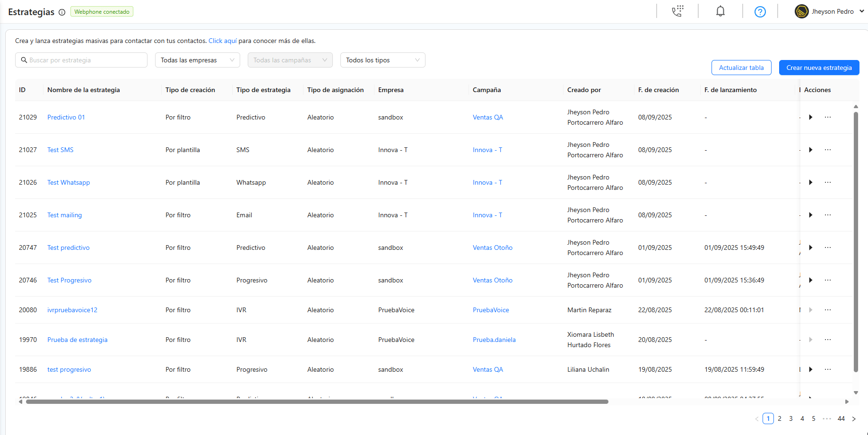
Task: Open the Ventas Otoño campaign link for Test predictivo
Action: (492, 247)
